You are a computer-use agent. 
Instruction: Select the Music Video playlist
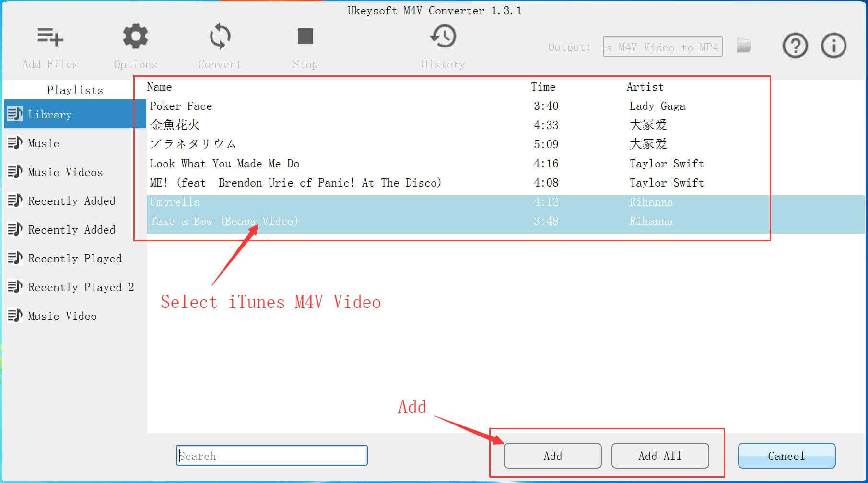pyautogui.click(x=75, y=316)
